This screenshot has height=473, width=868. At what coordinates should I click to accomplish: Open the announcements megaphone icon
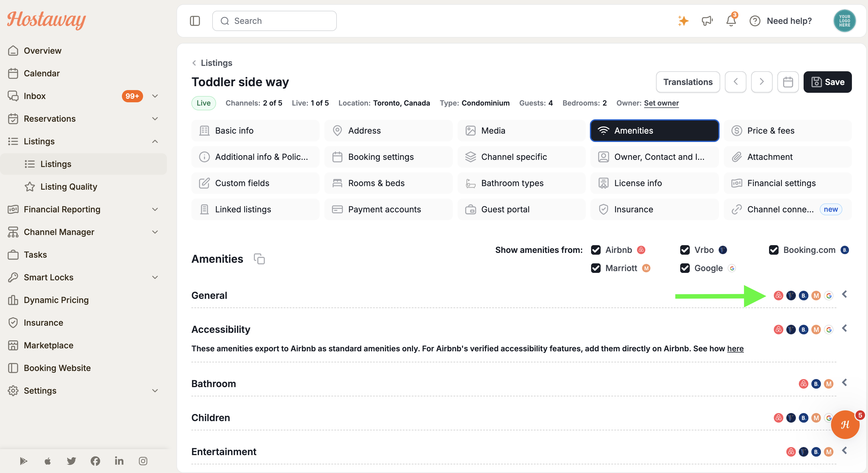[x=707, y=21]
